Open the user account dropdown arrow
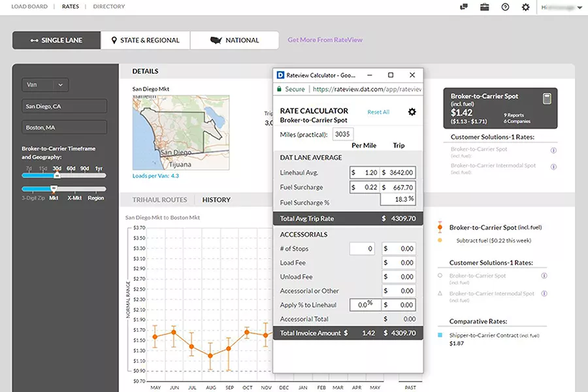The image size is (588, 392). click(580, 7)
